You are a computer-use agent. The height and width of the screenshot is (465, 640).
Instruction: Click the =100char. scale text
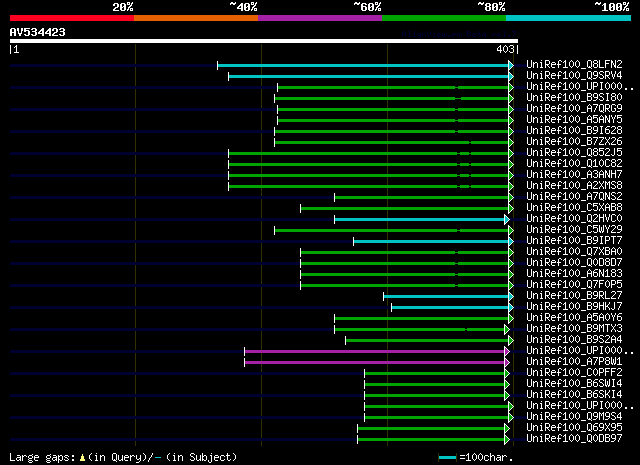[486, 458]
